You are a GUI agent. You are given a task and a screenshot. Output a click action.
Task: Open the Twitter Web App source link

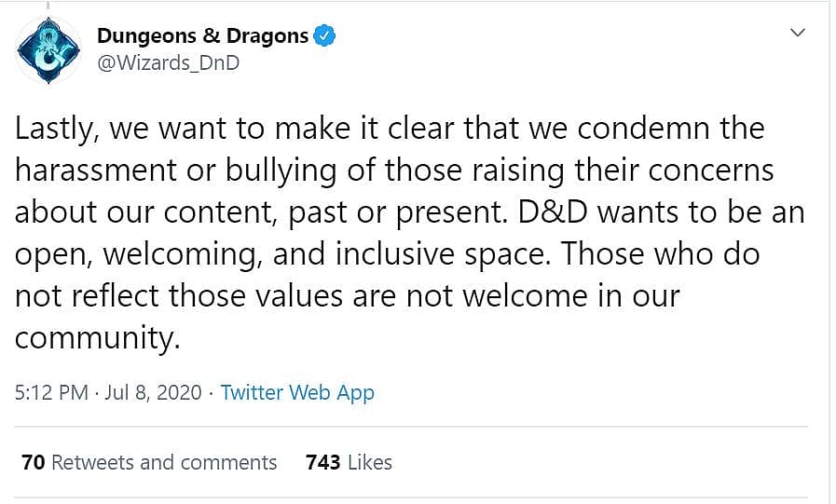coord(297,392)
